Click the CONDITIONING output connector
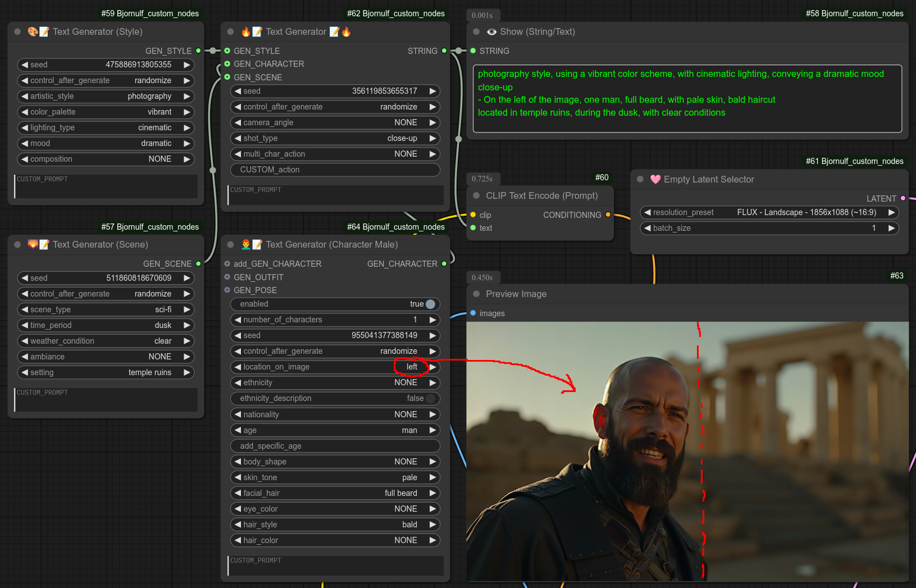 click(x=608, y=215)
